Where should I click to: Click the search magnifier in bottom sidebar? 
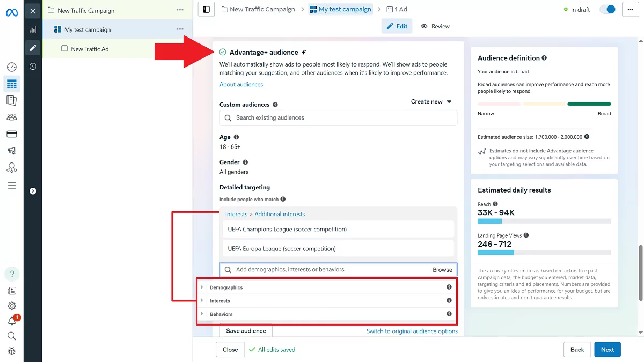12,336
